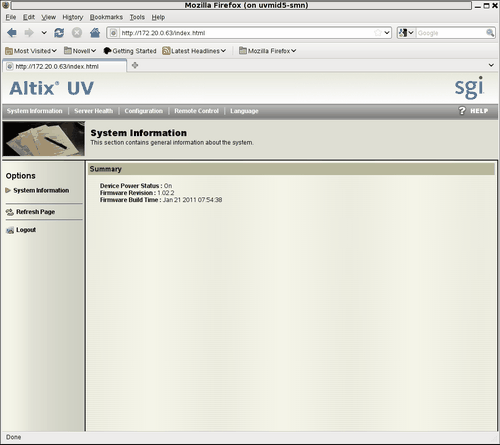
Task: Click the Firmware Build Time value
Action: point(192,200)
